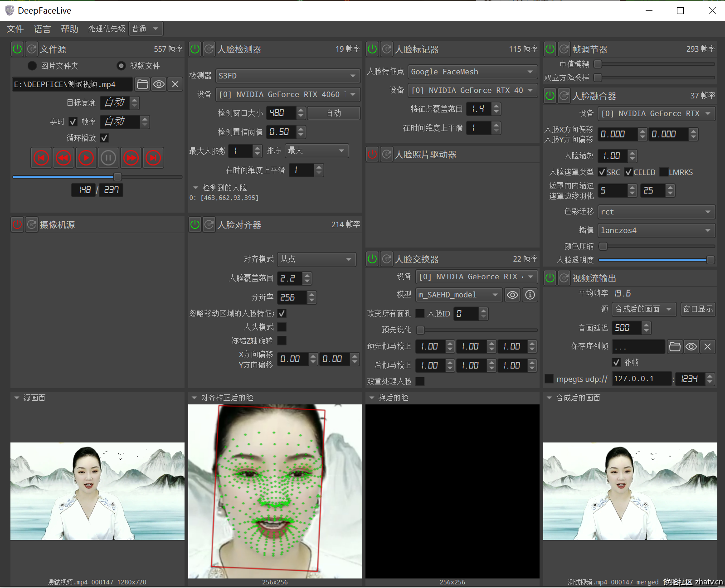The width and height of the screenshot is (725, 588).
Task: Click the 窗口显示 button
Action: [x=698, y=309]
